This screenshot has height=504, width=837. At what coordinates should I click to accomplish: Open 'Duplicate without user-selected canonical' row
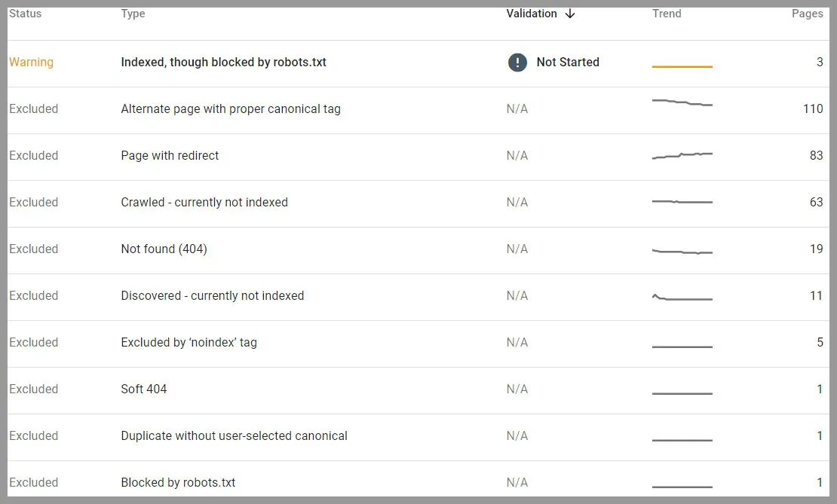[418, 437]
